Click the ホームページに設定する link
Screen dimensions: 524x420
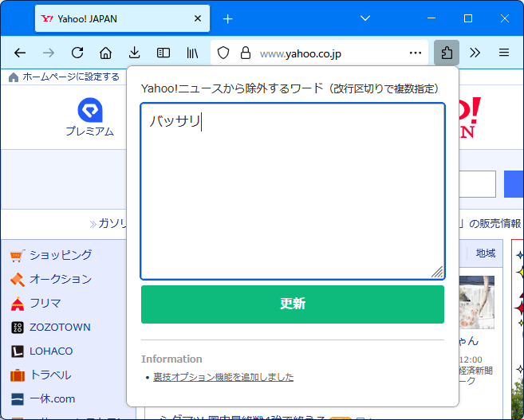71,77
